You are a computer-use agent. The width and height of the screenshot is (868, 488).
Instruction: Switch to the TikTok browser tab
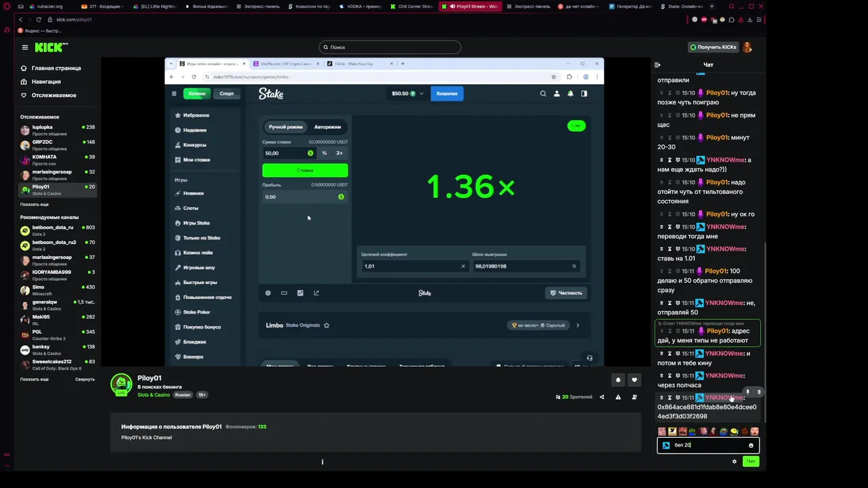(359, 64)
